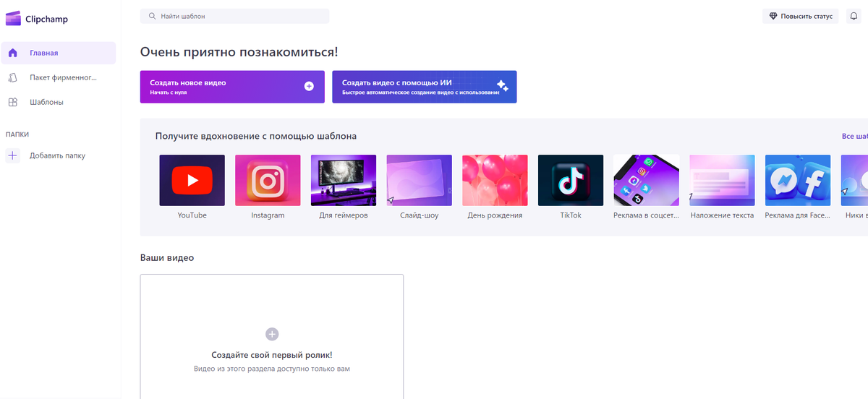Click the Instagram label under its thumbnail
This screenshot has width=868, height=399.
[268, 215]
